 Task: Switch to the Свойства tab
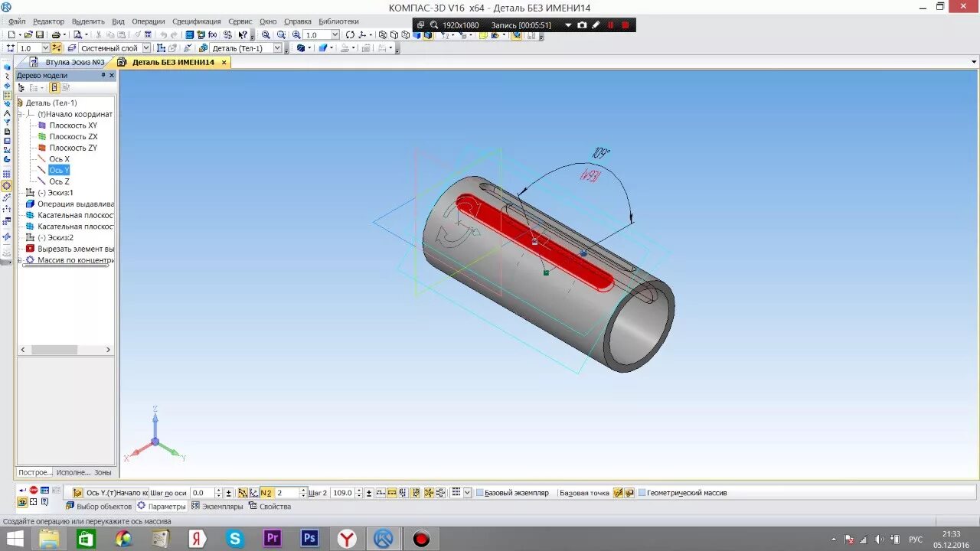pos(269,507)
